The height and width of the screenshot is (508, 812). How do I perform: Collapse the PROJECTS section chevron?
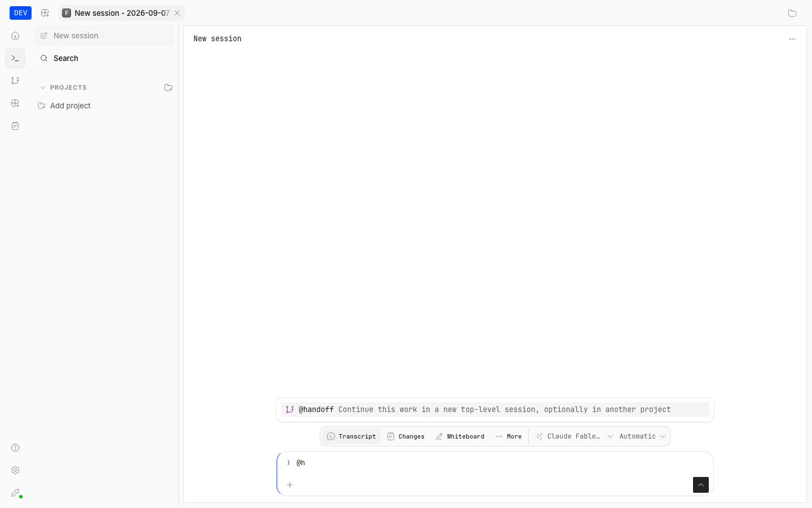click(x=42, y=87)
